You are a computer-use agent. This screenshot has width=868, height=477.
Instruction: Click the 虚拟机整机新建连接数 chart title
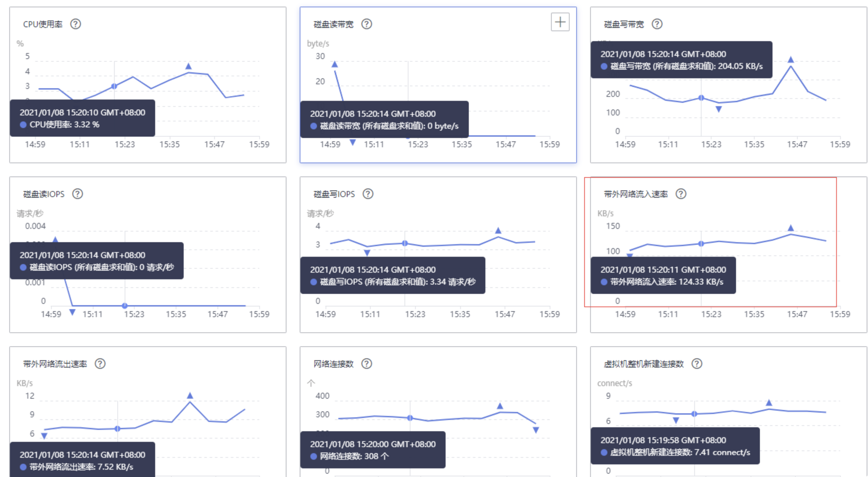click(644, 364)
